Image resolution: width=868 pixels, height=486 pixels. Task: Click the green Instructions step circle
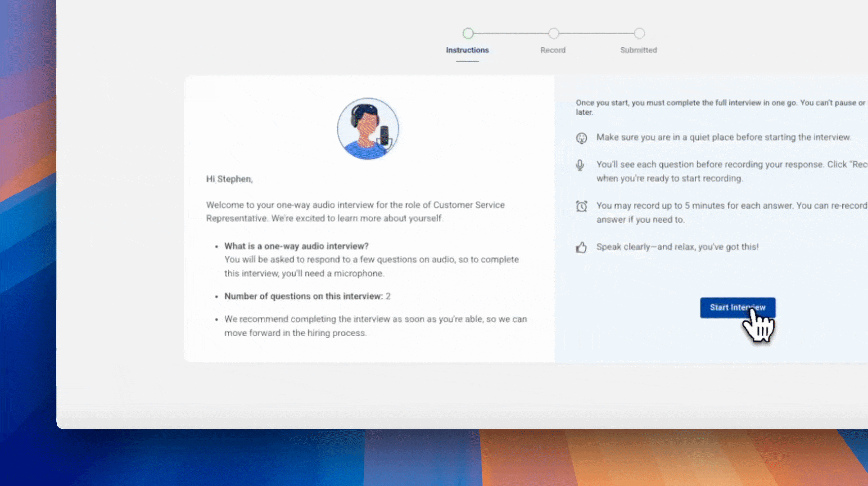pyautogui.click(x=468, y=33)
